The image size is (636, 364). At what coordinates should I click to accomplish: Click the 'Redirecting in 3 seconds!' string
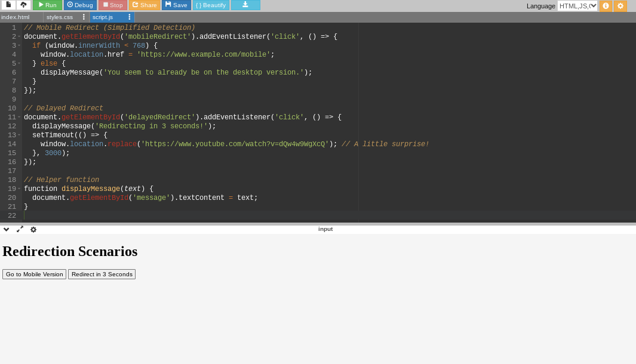(x=151, y=126)
